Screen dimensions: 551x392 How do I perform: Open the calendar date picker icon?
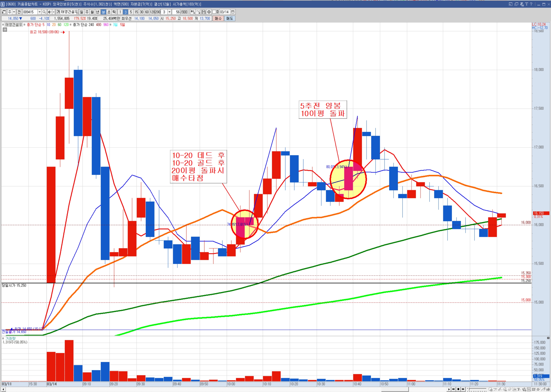(x=233, y=12)
